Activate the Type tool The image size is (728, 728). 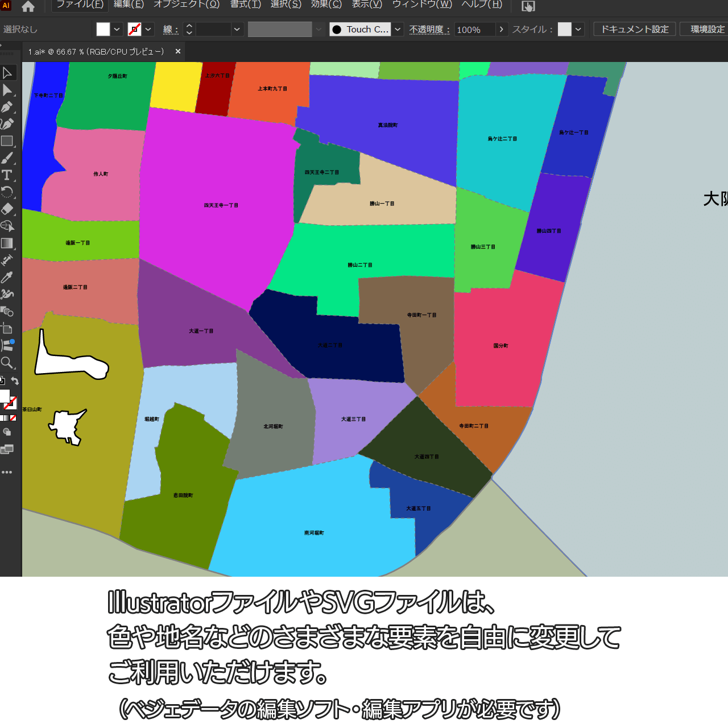[x=7, y=175]
